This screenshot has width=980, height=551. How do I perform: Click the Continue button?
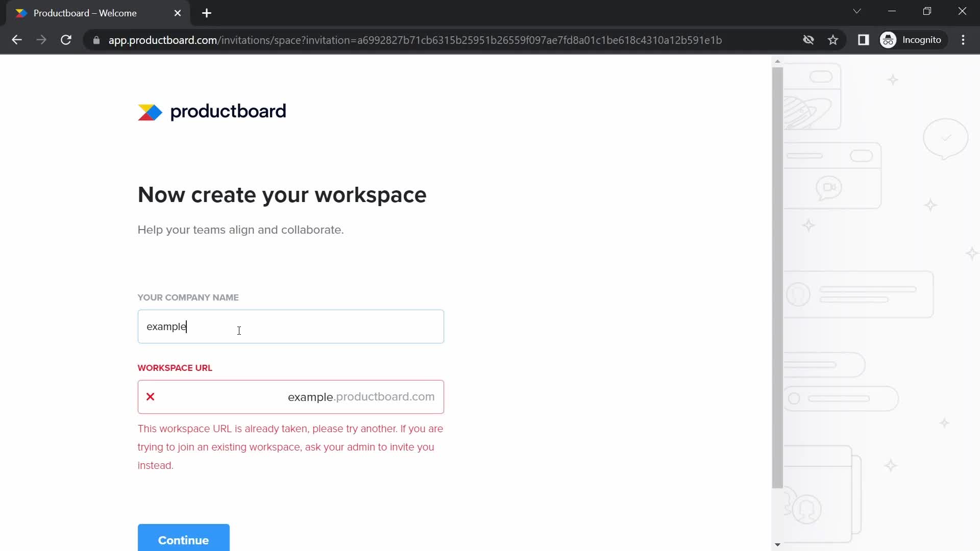184,538
